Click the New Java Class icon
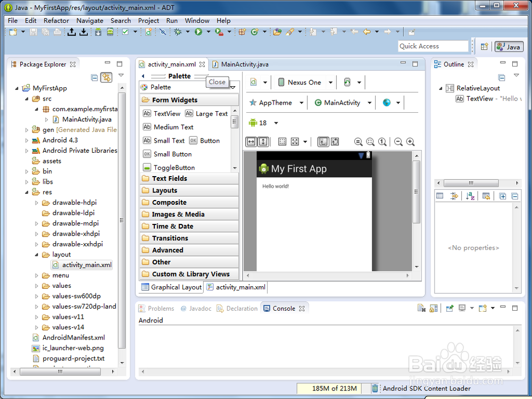532x399 pixels. point(254,32)
